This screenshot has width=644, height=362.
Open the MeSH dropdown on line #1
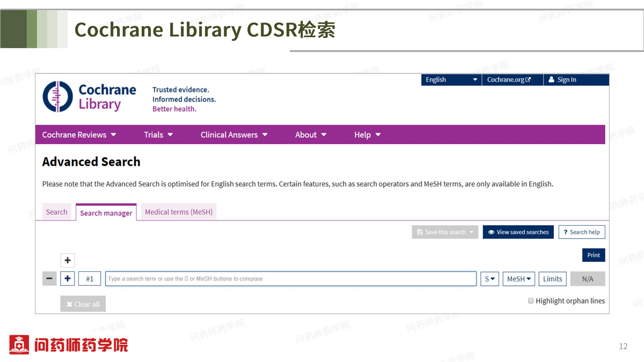pyautogui.click(x=518, y=279)
